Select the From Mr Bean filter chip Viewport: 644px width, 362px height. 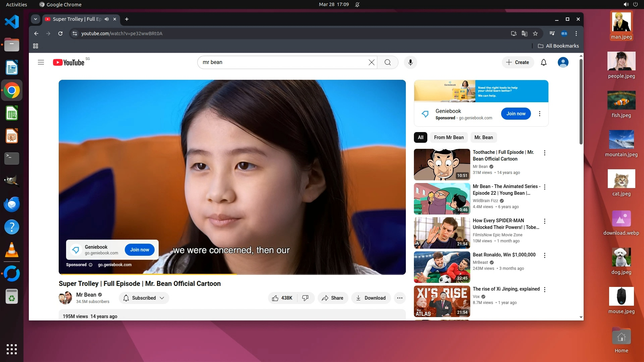448,137
